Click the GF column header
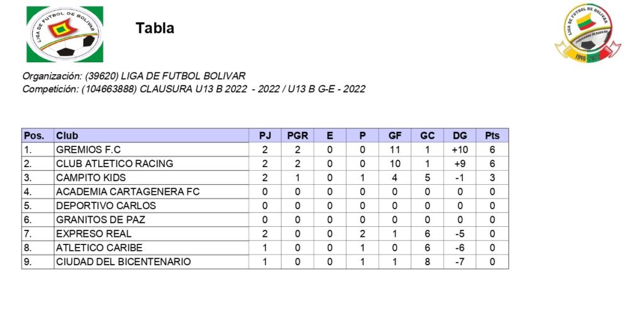The height and width of the screenshot is (328, 644). click(x=395, y=136)
